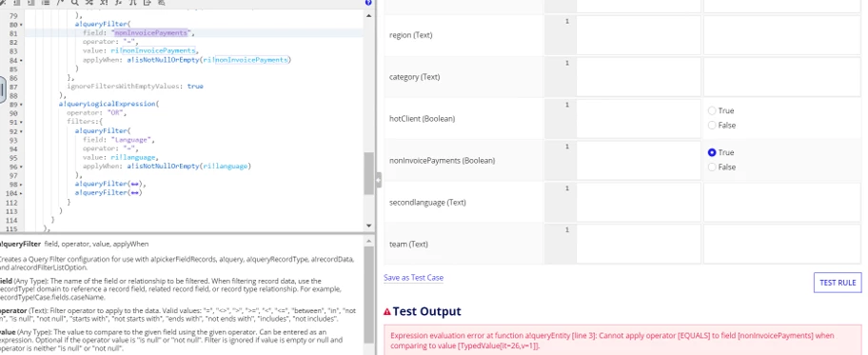Click line number 112 in the gutter
Screen dimensions: 868x355
point(12,202)
